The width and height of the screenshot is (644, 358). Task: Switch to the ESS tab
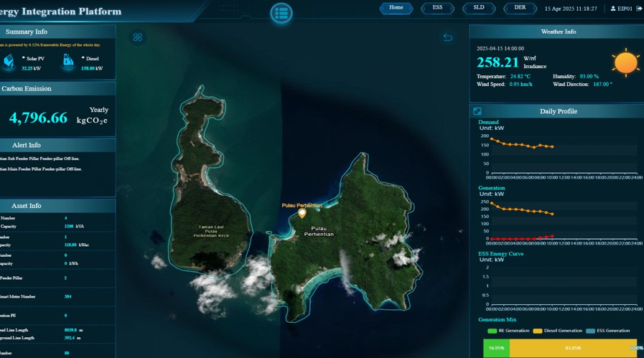tap(437, 8)
